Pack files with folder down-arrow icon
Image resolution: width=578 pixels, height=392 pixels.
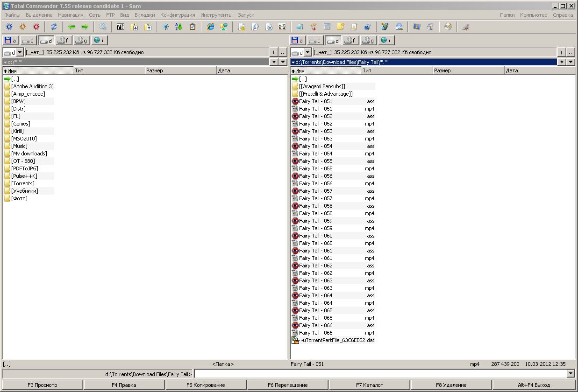(x=135, y=27)
